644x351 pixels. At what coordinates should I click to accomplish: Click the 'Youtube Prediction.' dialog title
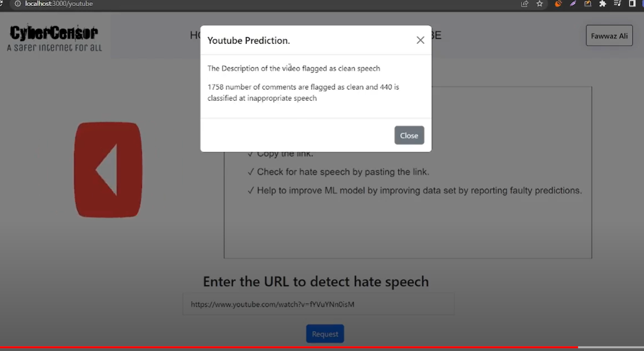[249, 41]
